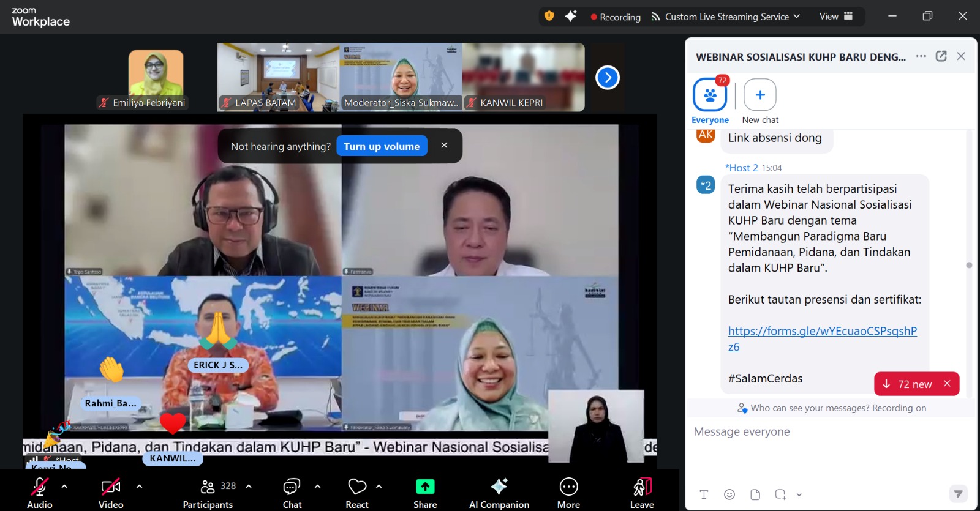
Task: Click the Recording indicator
Action: [616, 17]
